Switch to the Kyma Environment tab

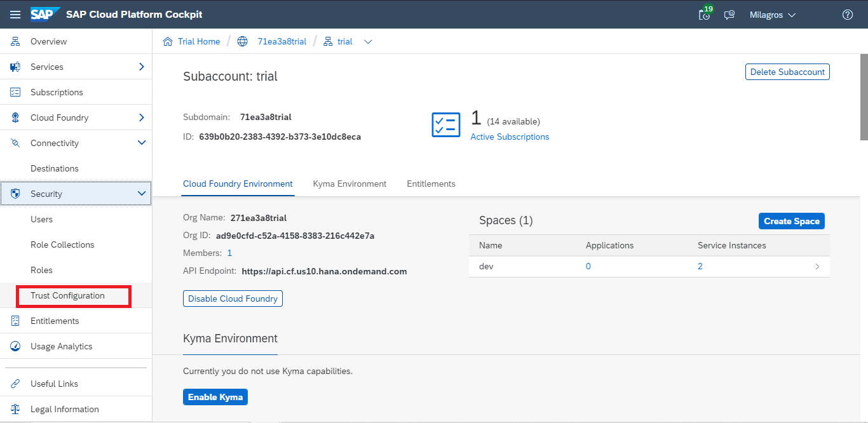point(349,184)
